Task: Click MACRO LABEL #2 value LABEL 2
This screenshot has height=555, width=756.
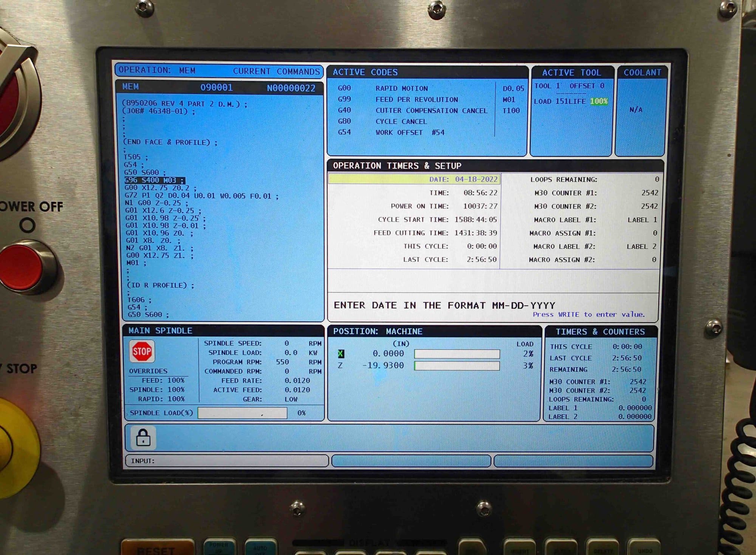Action: point(641,246)
